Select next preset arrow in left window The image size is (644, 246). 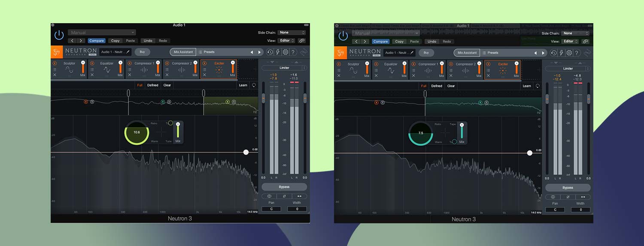[x=259, y=52]
